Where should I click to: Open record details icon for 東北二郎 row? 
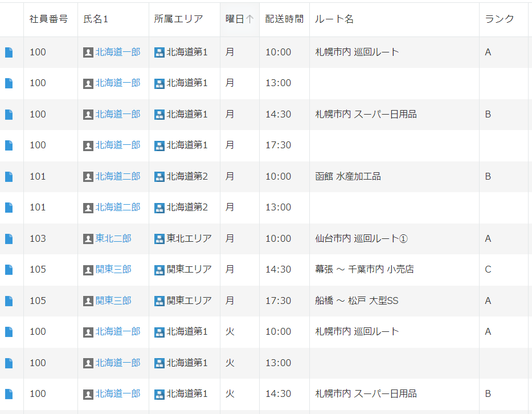coord(9,239)
